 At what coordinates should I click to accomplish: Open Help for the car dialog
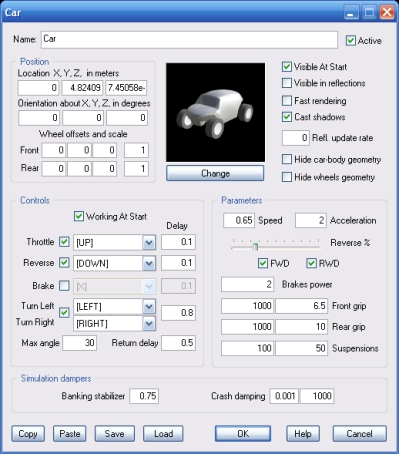click(x=303, y=434)
